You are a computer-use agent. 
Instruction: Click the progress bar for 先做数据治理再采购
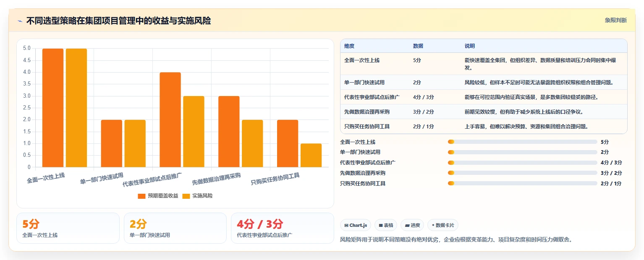pos(522,173)
